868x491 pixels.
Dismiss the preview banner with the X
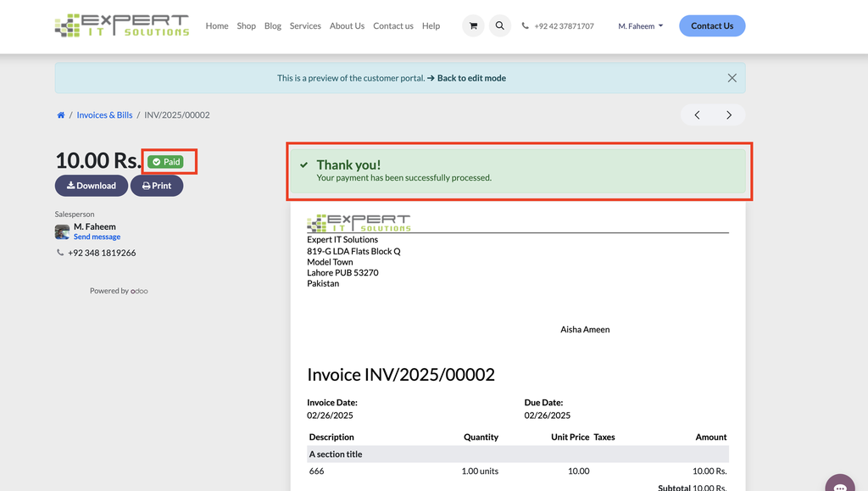(732, 77)
